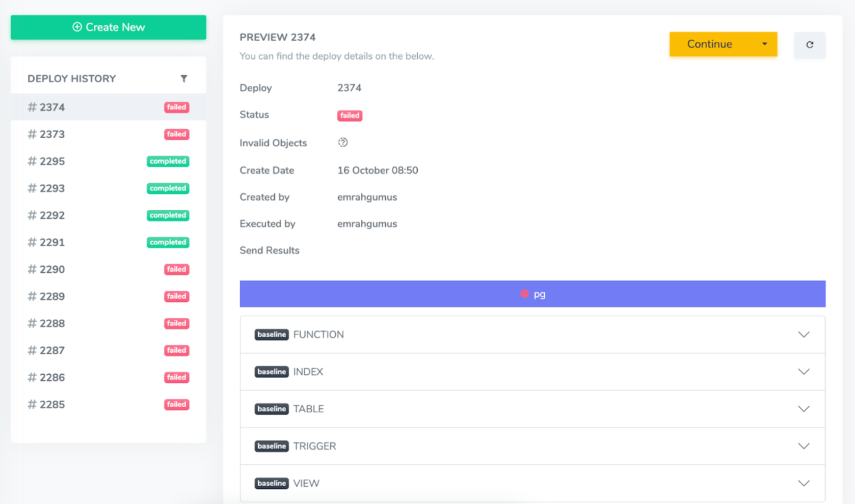This screenshot has width=855, height=504.
Task: Click the failed status badge in preview
Action: [350, 116]
